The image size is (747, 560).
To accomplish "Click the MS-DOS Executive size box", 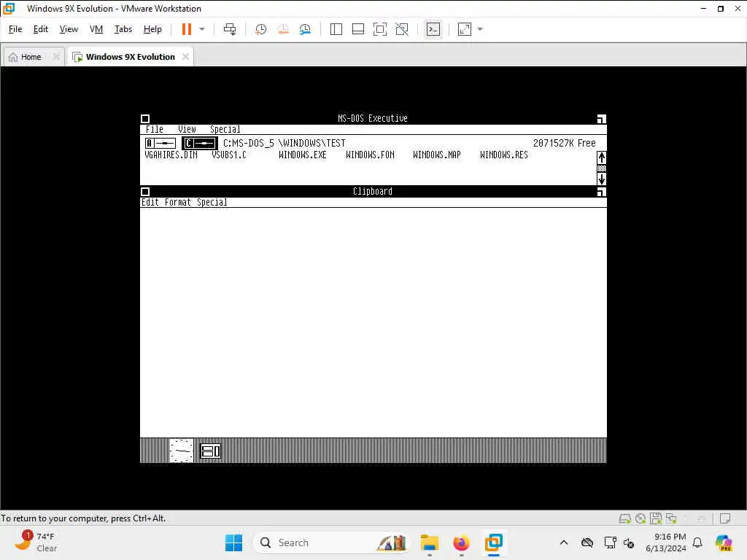I will (601, 119).
